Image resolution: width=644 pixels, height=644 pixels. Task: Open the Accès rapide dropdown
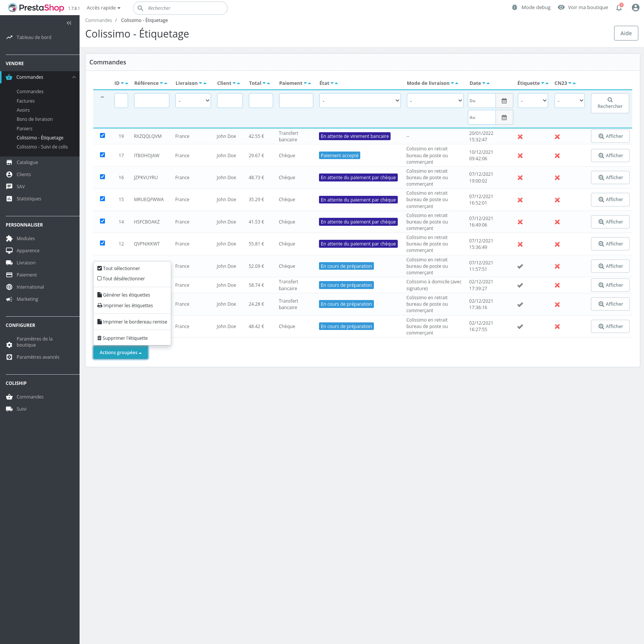pos(103,8)
